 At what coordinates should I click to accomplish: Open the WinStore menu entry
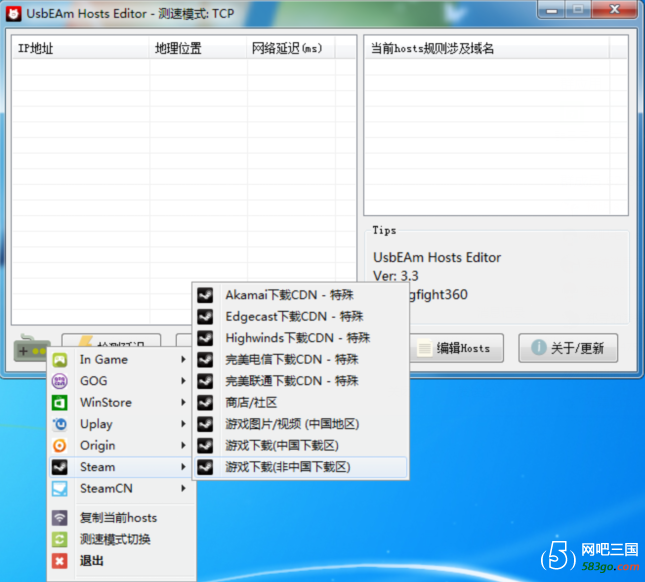tap(121, 402)
